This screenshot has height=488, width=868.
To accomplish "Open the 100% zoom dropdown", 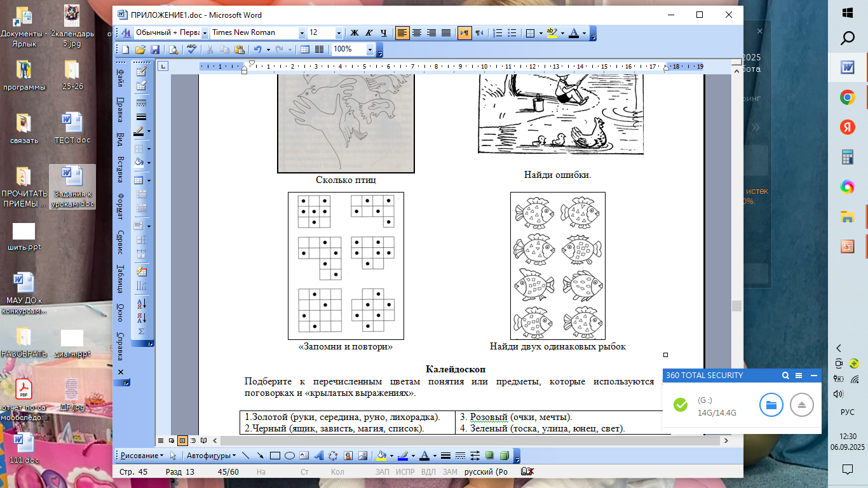I will click(370, 50).
